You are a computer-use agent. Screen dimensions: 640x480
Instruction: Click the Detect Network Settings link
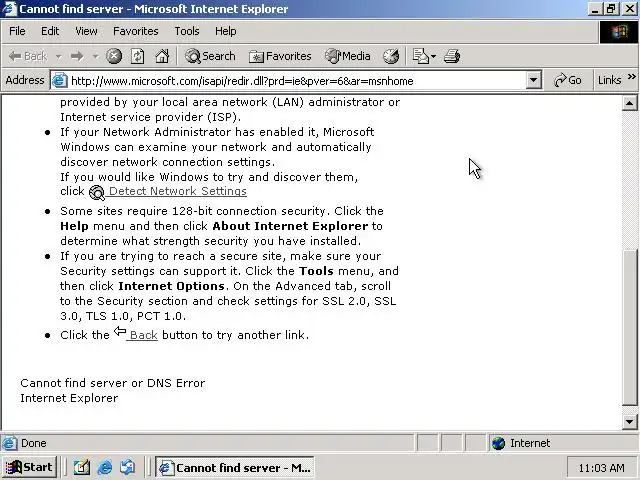tap(178, 191)
